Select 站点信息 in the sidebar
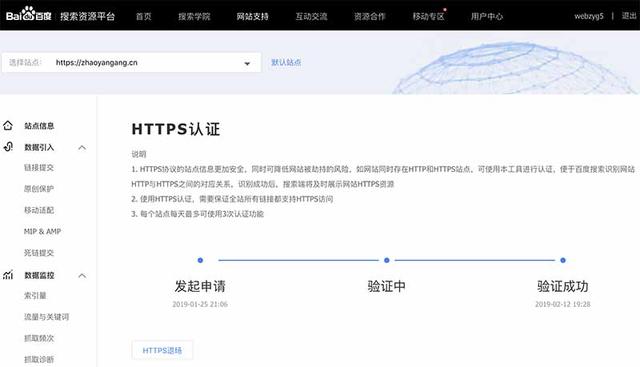Viewport: 640px width, 367px height. click(x=39, y=126)
